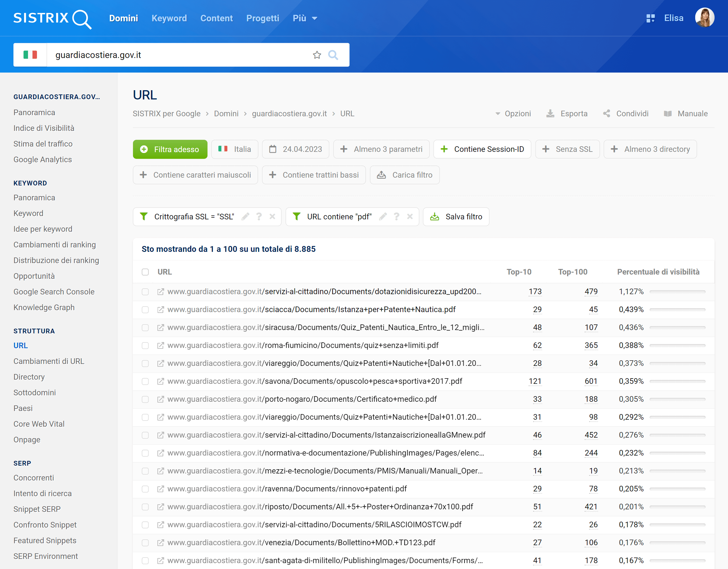
Task: Open the 24.04.2023 date picker
Action: tap(296, 149)
